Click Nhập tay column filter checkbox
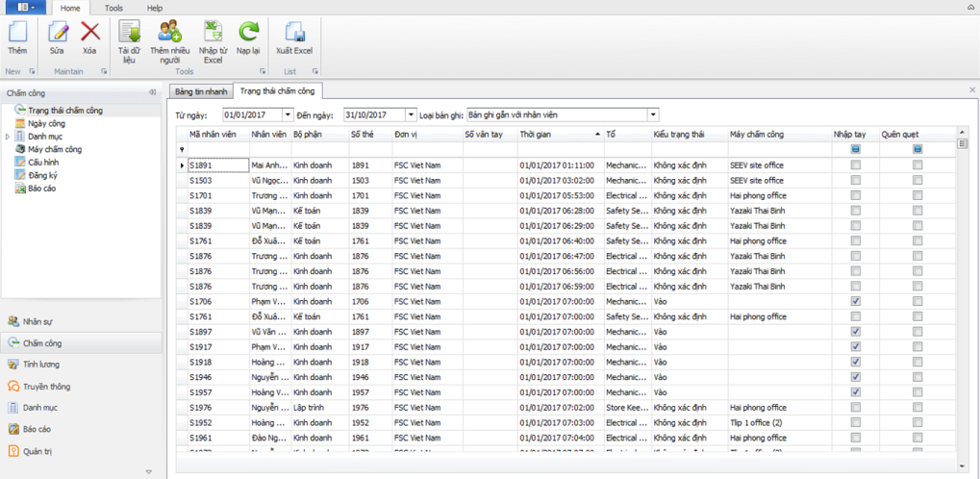The image size is (980, 479). (855, 149)
